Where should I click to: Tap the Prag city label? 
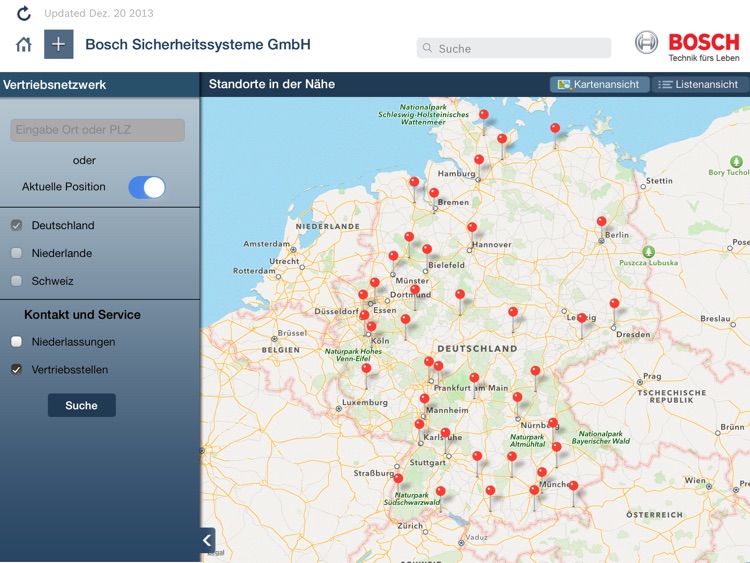click(x=652, y=376)
